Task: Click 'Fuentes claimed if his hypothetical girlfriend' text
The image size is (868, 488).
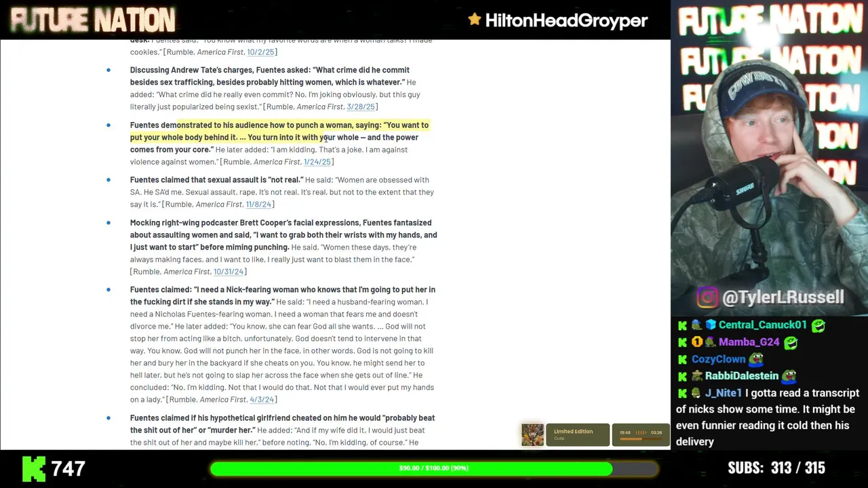Action: 282,424
